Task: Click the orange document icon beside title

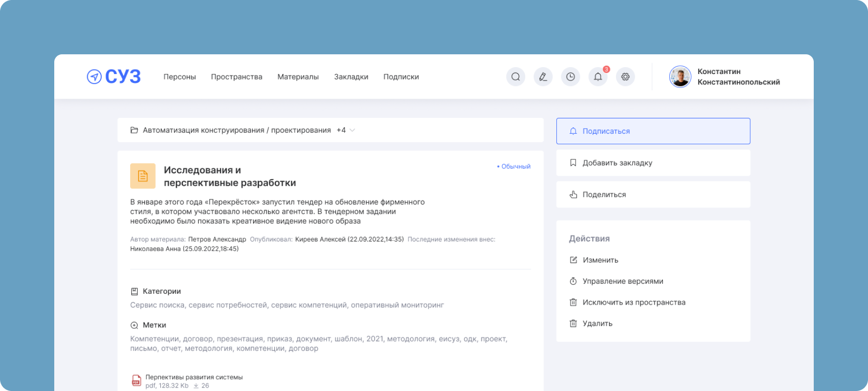Action: (143, 176)
